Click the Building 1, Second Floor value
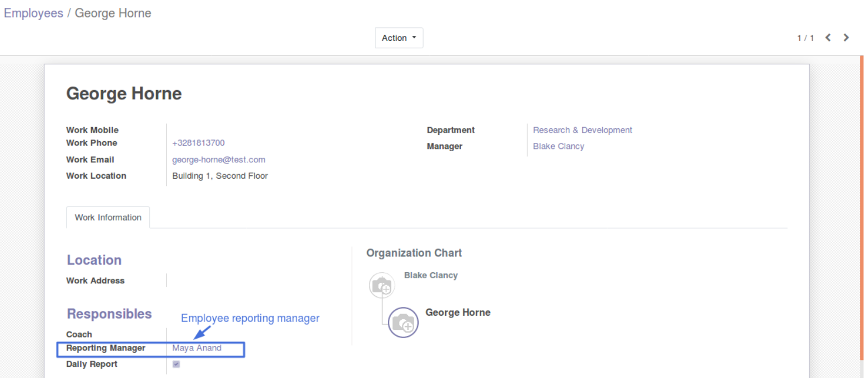 point(220,176)
